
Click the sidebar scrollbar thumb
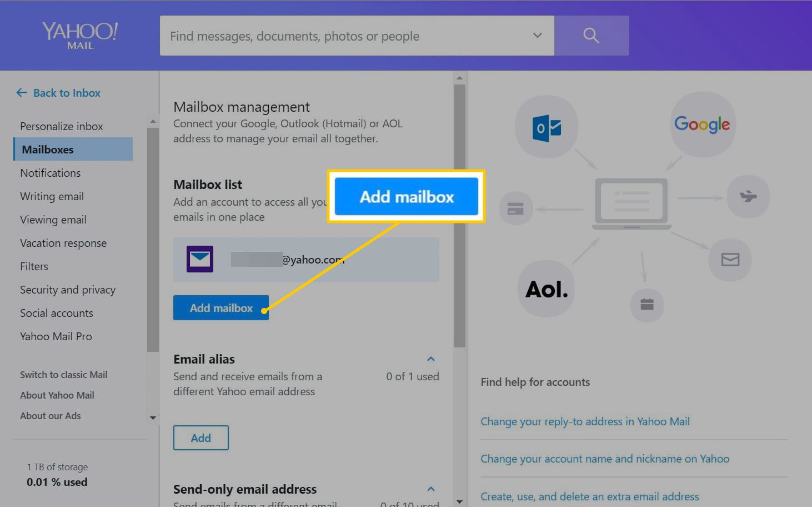click(153, 240)
